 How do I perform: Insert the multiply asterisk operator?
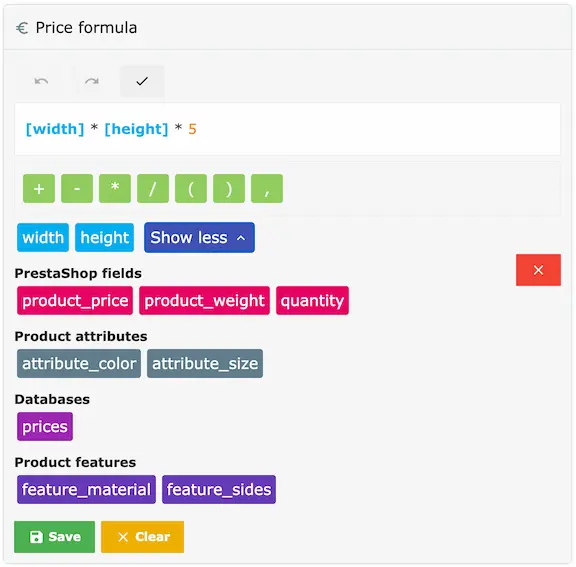pyautogui.click(x=115, y=189)
